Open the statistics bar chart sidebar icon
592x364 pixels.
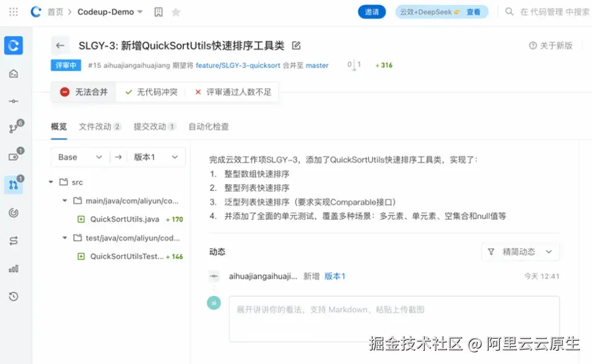(x=14, y=268)
